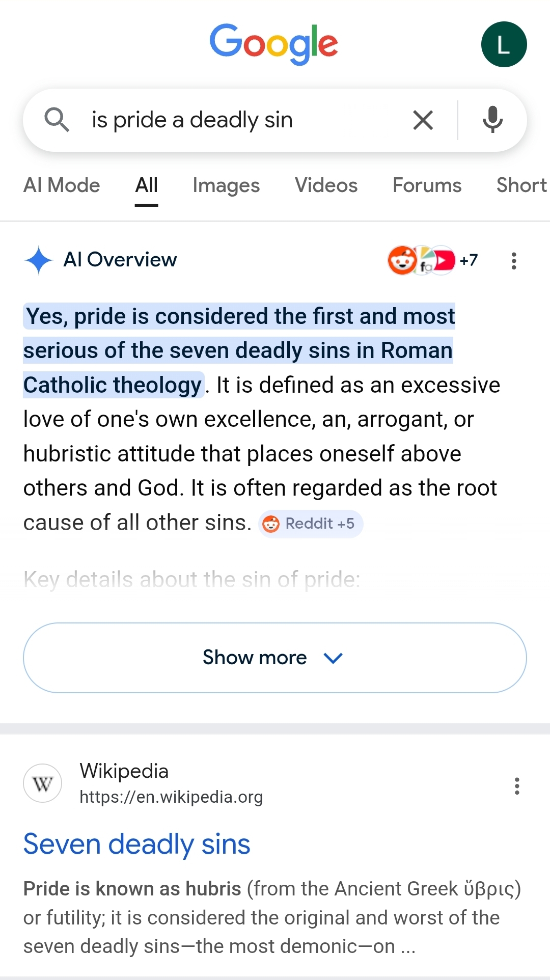Screen dimensions: 550x980
Task: Open the Reddit +5 sources chip
Action: tap(311, 524)
